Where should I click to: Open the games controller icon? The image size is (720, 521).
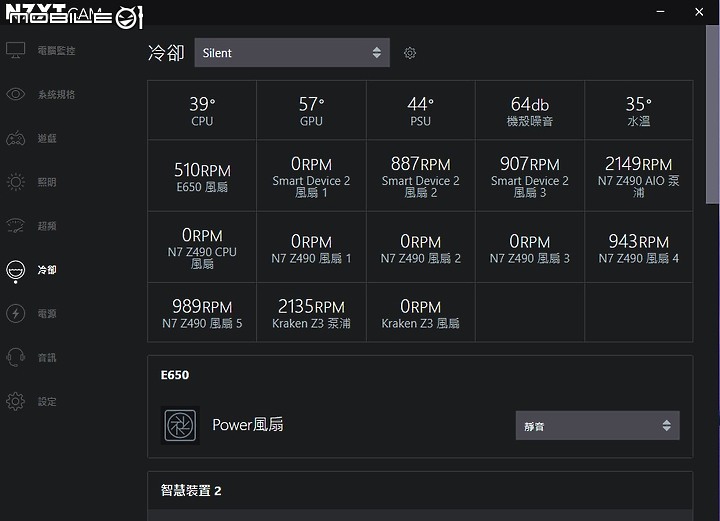[x=16, y=138]
